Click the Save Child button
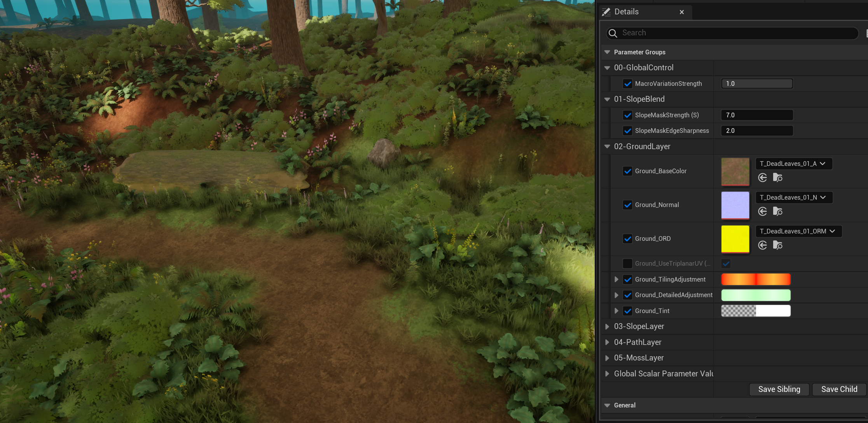Viewport: 868px width, 423px height. point(839,389)
